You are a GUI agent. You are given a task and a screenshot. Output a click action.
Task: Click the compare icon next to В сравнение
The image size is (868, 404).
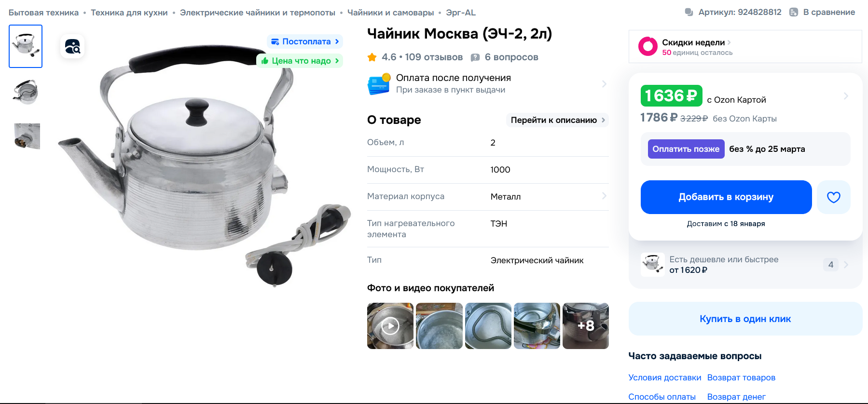click(794, 12)
